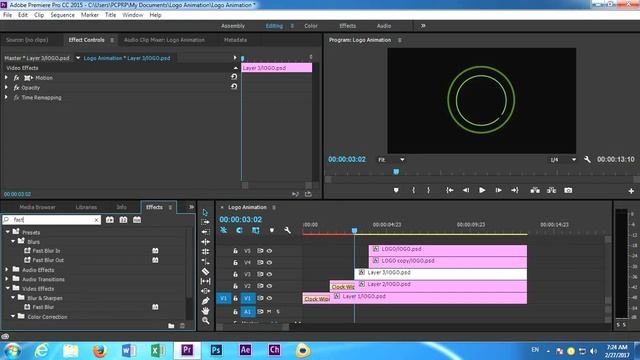640x360 pixels.
Task: Toggle linked selection in timeline
Action: click(x=256, y=231)
